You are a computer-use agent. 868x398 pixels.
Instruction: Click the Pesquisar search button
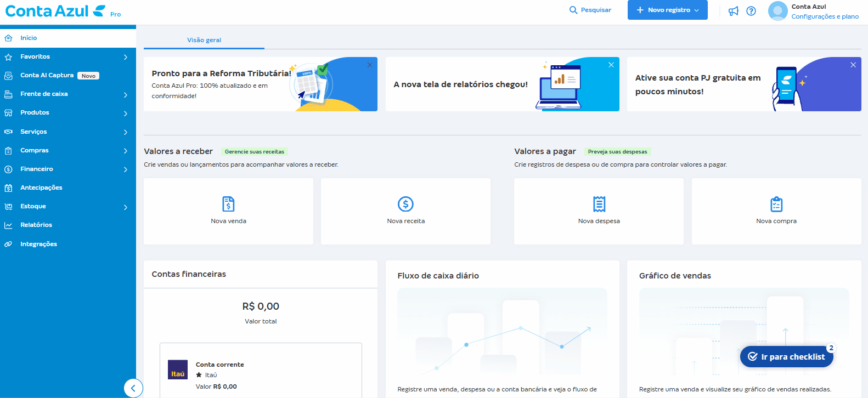590,10
